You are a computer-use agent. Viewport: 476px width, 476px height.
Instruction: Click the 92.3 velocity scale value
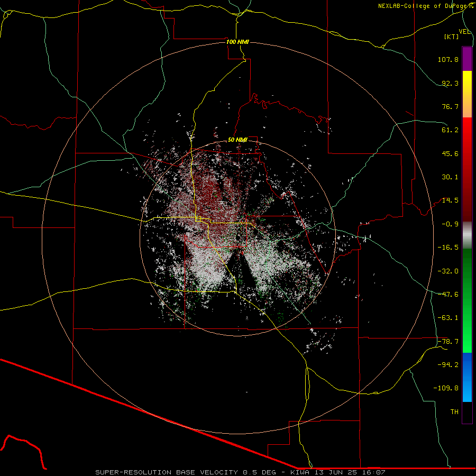450,83
